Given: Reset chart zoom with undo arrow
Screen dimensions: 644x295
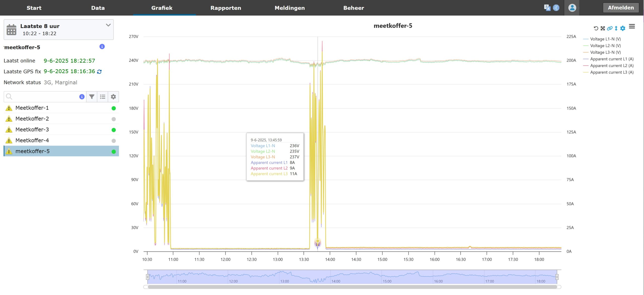Looking at the screenshot, I should (x=596, y=28).
